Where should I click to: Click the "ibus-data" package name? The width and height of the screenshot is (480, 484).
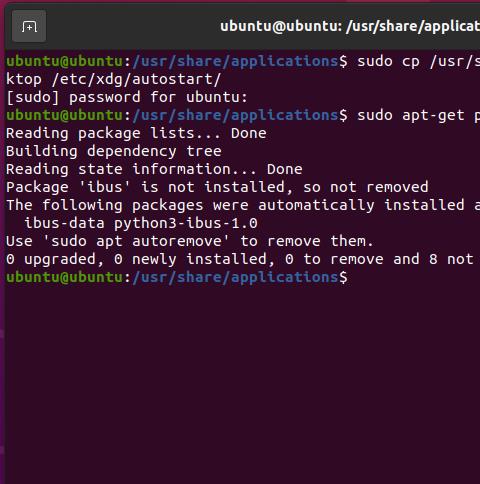click(x=64, y=223)
